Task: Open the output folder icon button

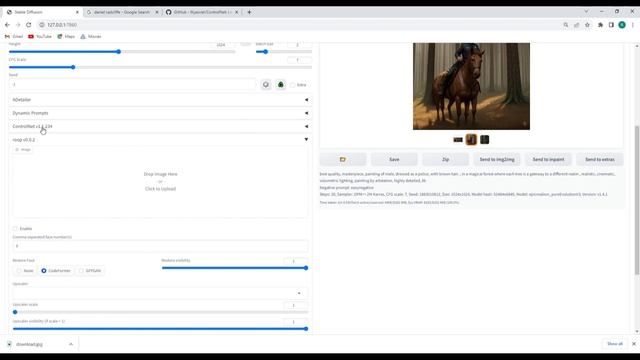Action: pos(342,159)
